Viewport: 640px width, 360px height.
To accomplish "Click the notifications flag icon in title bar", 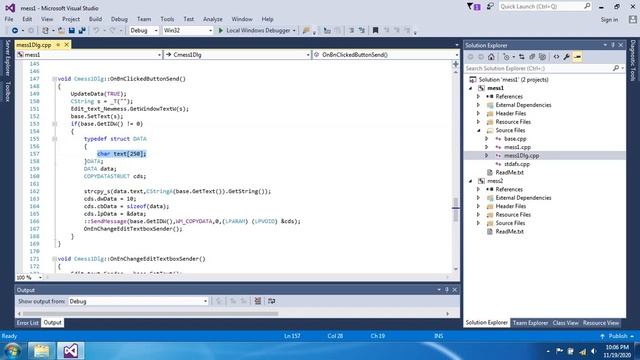I will click(473, 7).
